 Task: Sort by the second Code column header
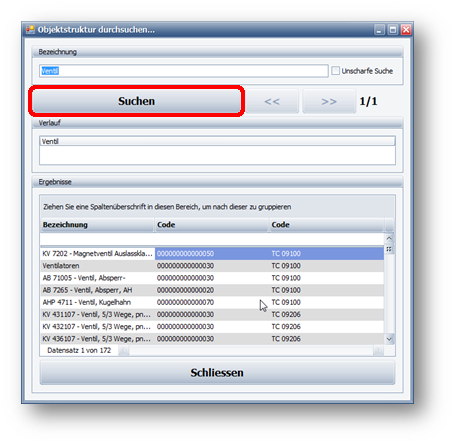(x=327, y=225)
